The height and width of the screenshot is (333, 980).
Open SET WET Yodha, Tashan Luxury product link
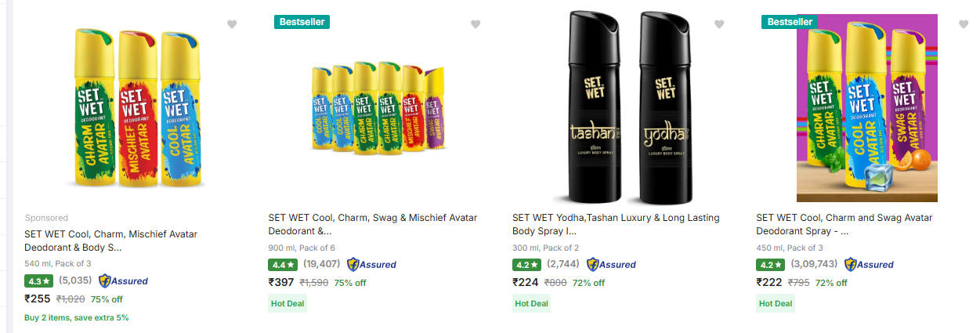[x=616, y=224]
